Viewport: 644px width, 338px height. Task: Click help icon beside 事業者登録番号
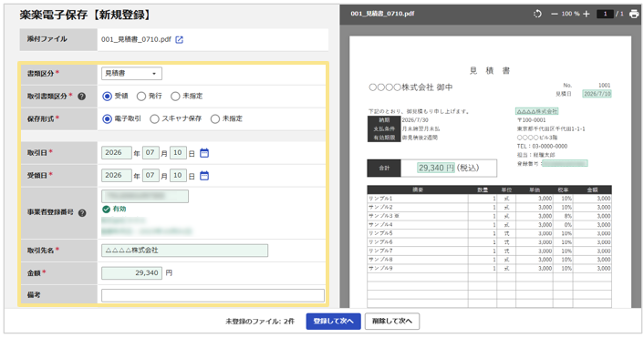click(82, 213)
